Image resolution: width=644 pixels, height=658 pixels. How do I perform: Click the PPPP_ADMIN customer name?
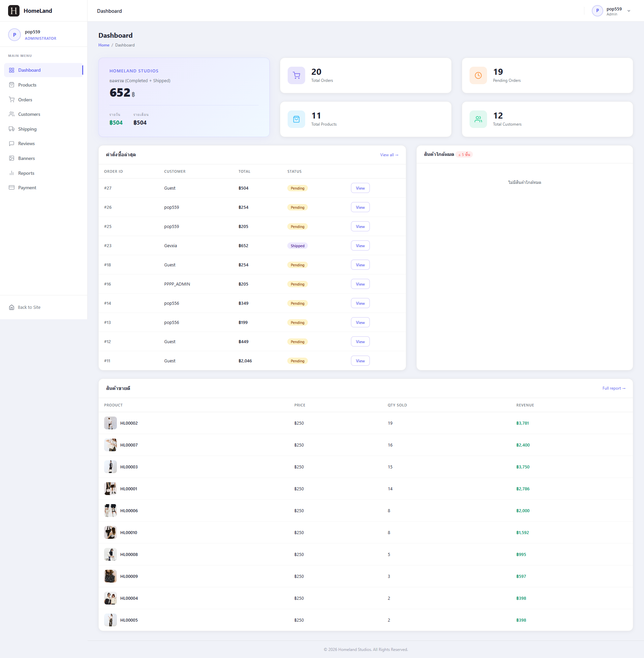[x=177, y=284]
